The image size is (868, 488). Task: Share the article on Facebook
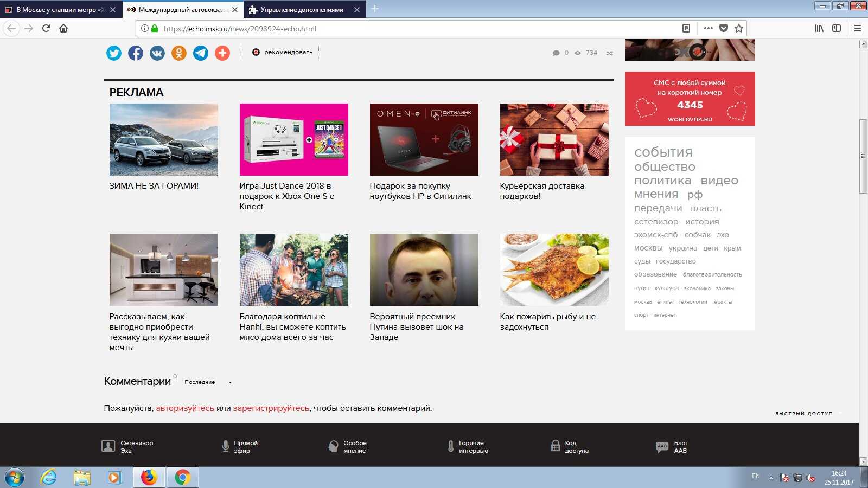pyautogui.click(x=136, y=53)
